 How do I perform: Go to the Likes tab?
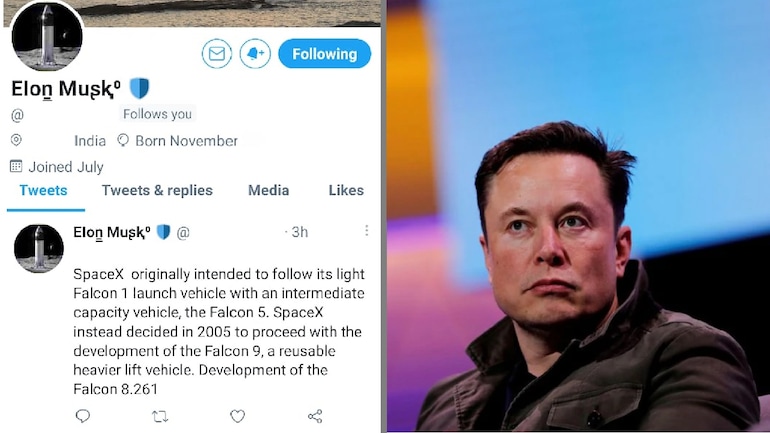[346, 190]
